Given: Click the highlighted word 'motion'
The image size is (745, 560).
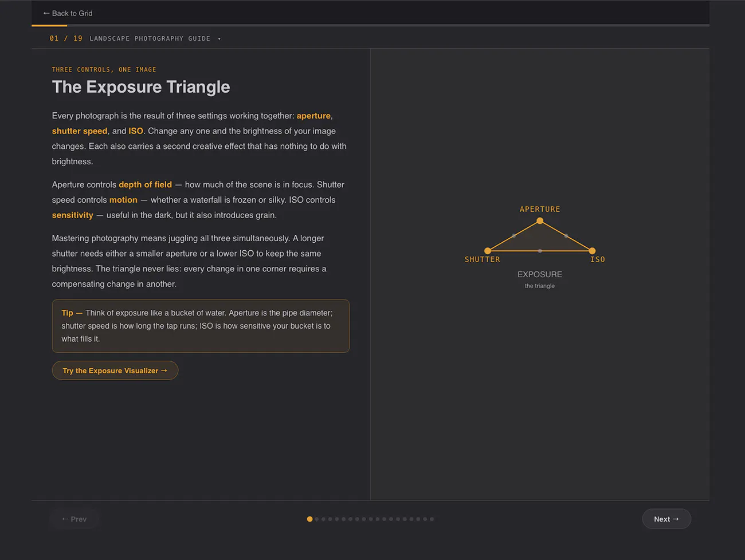Looking at the screenshot, I should tap(123, 200).
